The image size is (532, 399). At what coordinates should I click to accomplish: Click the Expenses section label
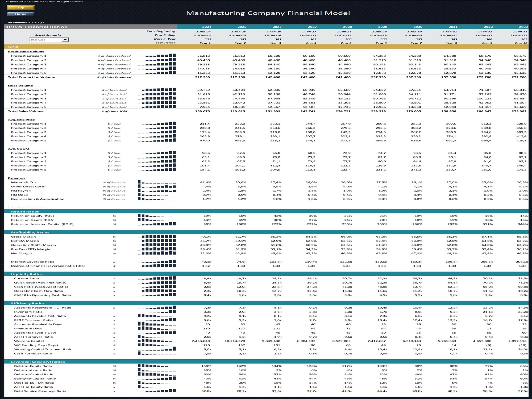[16, 178]
